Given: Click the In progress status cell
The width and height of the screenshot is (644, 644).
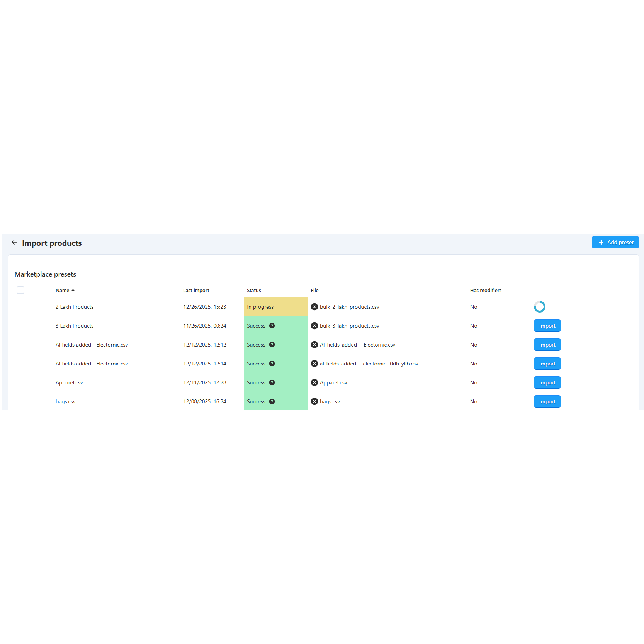Looking at the screenshot, I should click(275, 307).
